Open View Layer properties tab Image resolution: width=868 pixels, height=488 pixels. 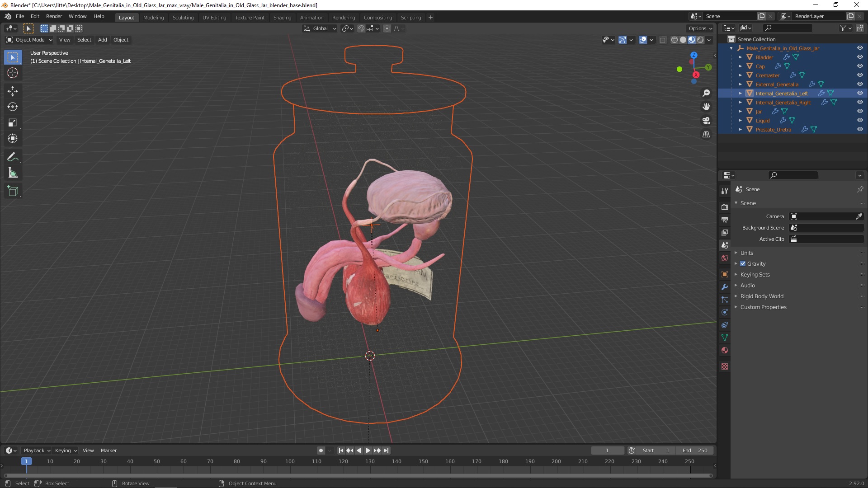coord(725,233)
